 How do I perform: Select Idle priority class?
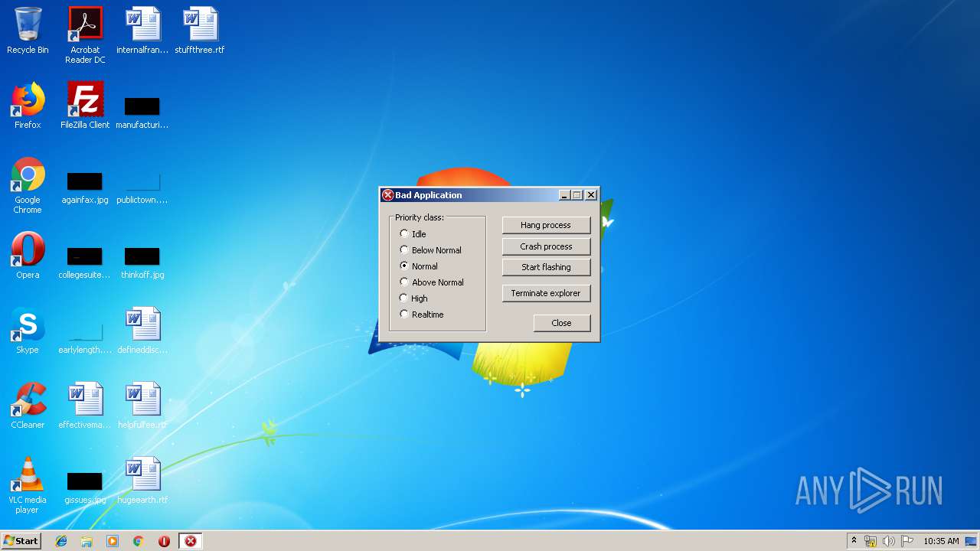tap(413, 233)
